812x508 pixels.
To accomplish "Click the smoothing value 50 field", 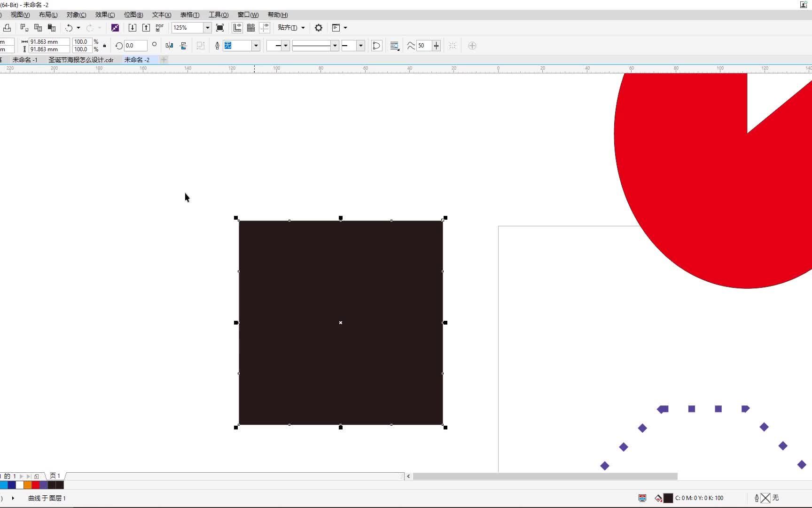I will coord(424,46).
